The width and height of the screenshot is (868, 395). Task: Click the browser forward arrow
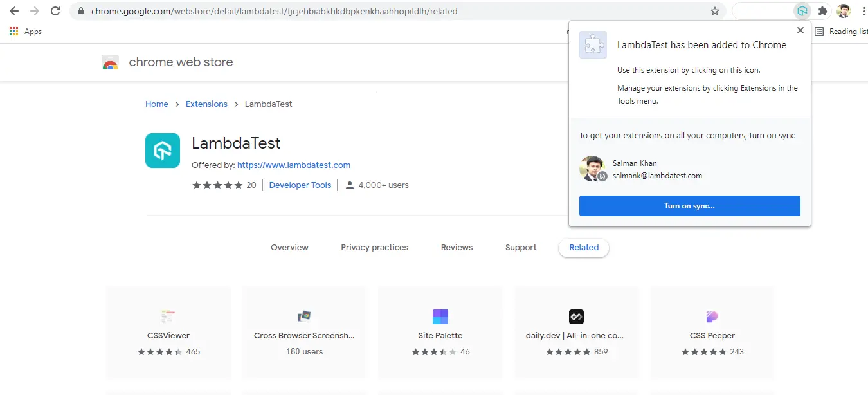point(35,11)
